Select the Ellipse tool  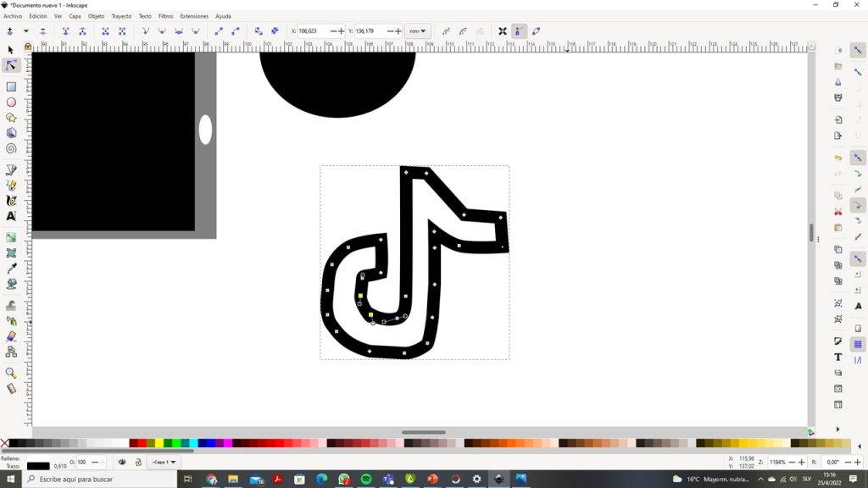(11, 103)
